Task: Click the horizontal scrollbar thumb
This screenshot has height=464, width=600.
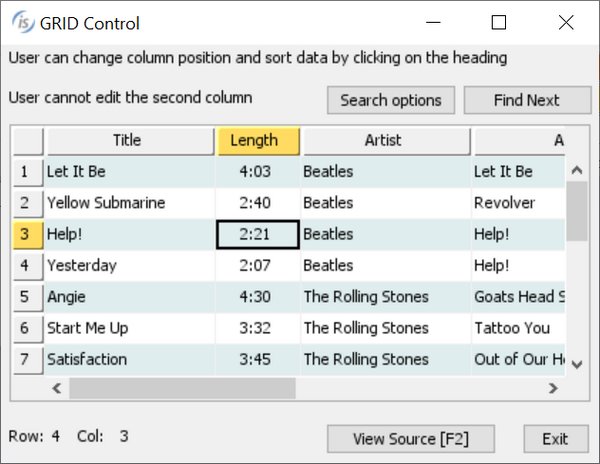Action: pyautogui.click(x=182, y=388)
